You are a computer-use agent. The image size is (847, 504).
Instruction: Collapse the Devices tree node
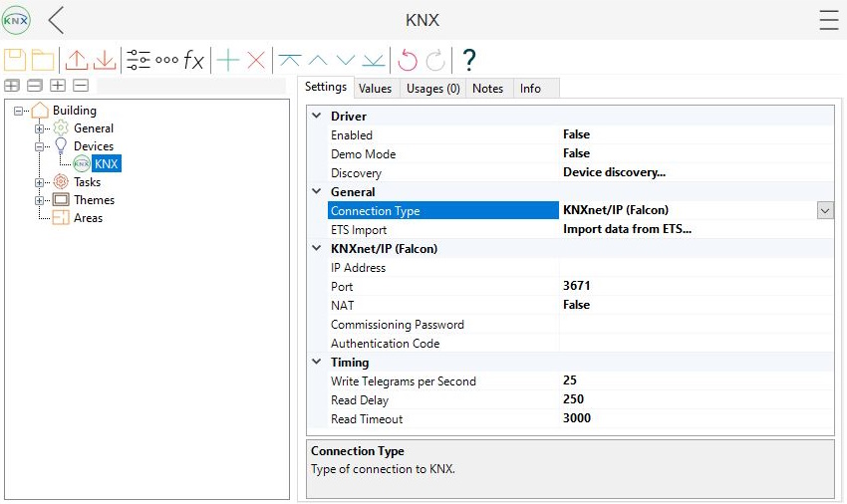click(39, 146)
